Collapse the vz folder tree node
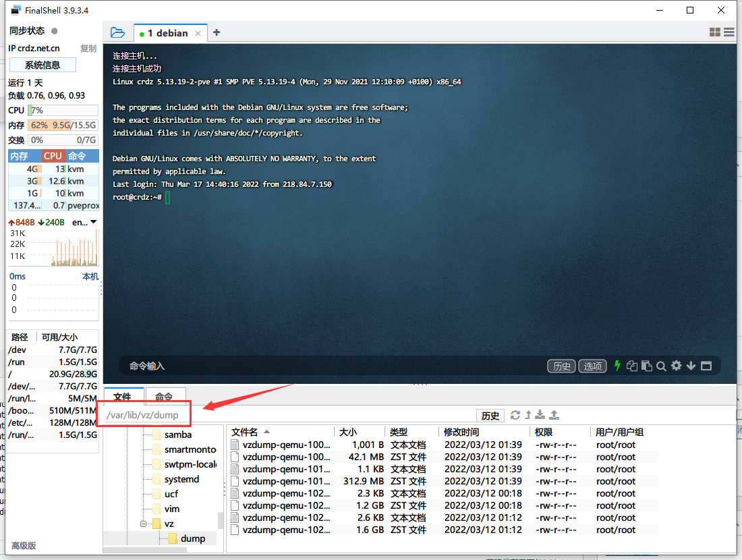The image size is (742, 560). click(144, 524)
